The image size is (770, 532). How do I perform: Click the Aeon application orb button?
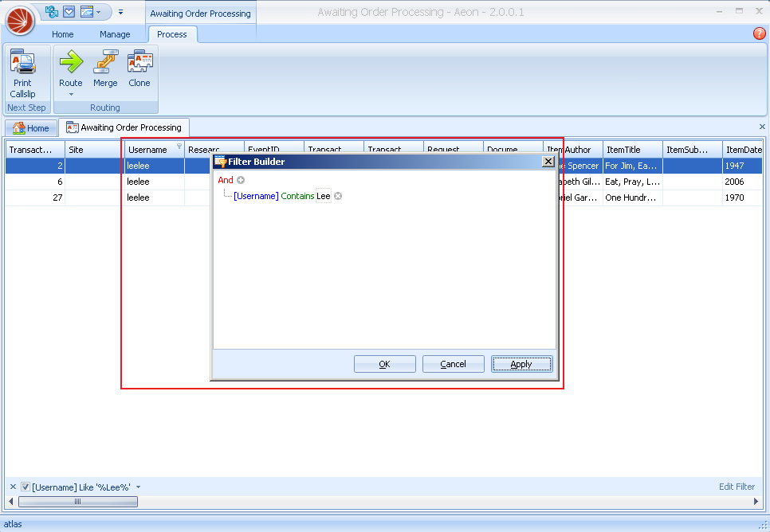click(20, 19)
